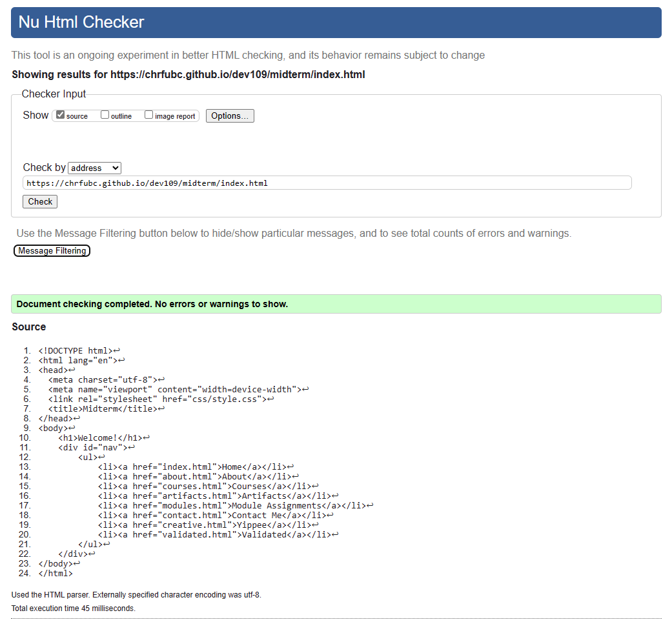
Task: Enable the outline checkbox
Action: [x=105, y=115]
